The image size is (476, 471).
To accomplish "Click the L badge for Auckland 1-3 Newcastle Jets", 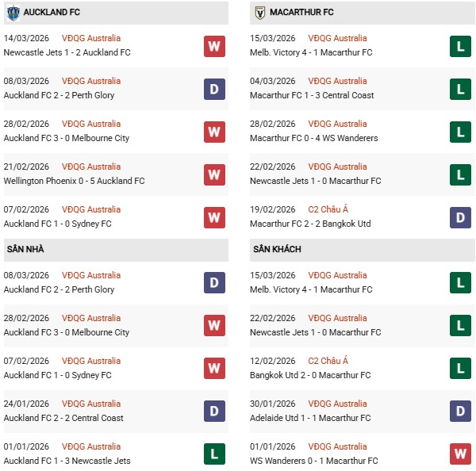I will tap(214, 454).
